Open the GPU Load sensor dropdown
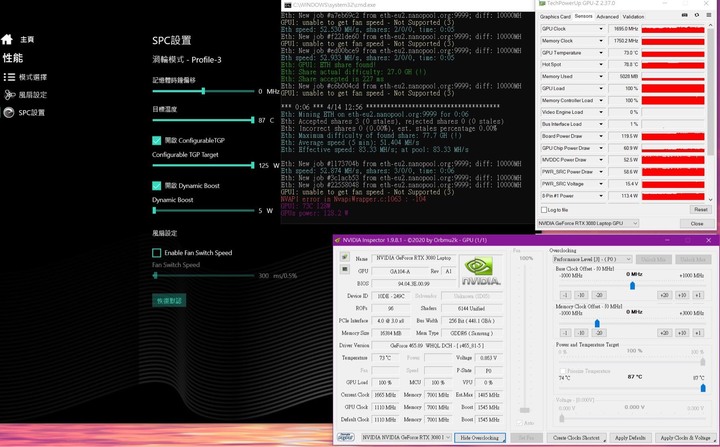Screen dimensions: 720x447 600,88
